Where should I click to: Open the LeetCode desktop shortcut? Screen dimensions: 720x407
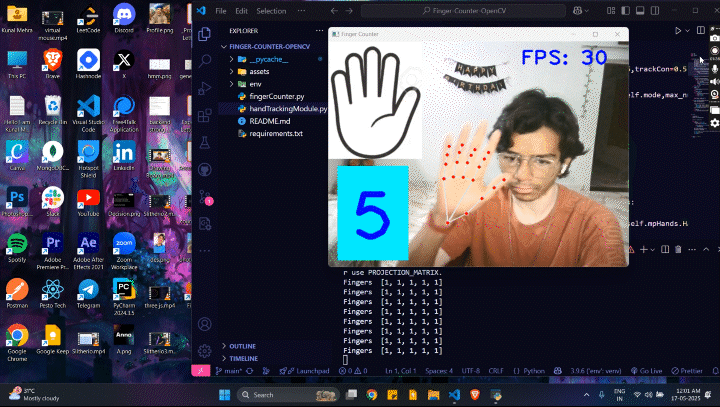tap(88, 18)
